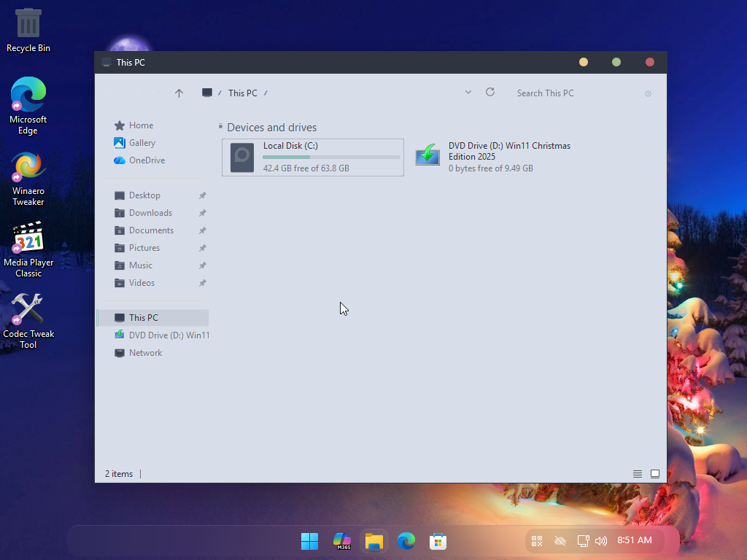Viewport: 747px width, 560px height.
Task: Expand the address bar history dropdown
Action: click(x=468, y=93)
